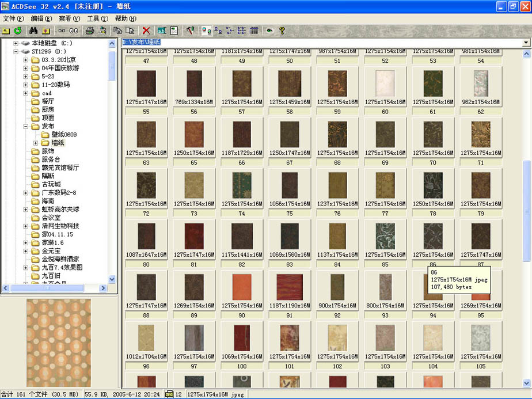Expand the 墙纸 folder node
The height and width of the screenshot is (399, 532).
(x=35, y=143)
